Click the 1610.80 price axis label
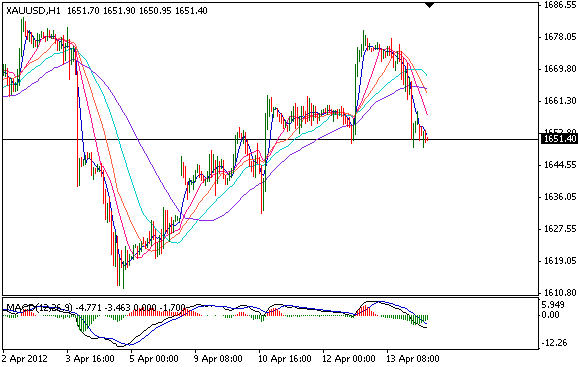The height and width of the screenshot is (367, 578). click(560, 293)
